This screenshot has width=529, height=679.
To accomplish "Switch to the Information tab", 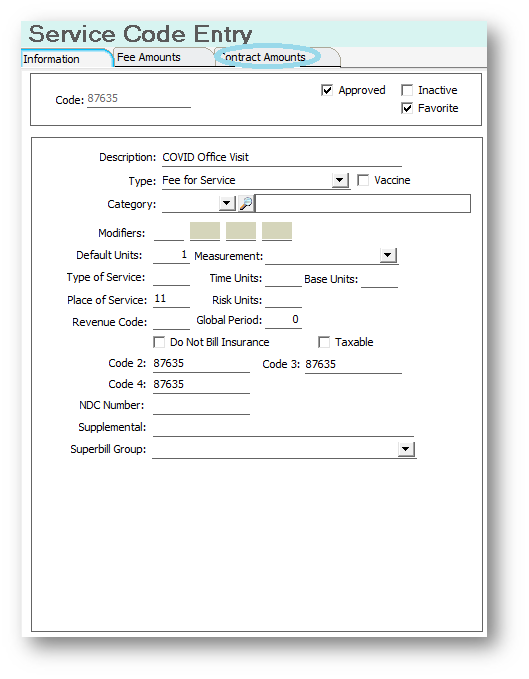I will pos(66,59).
